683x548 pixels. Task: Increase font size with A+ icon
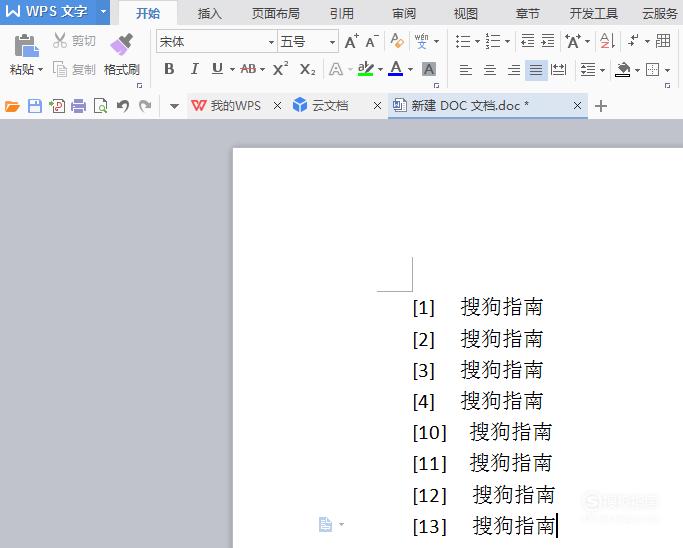tap(352, 41)
